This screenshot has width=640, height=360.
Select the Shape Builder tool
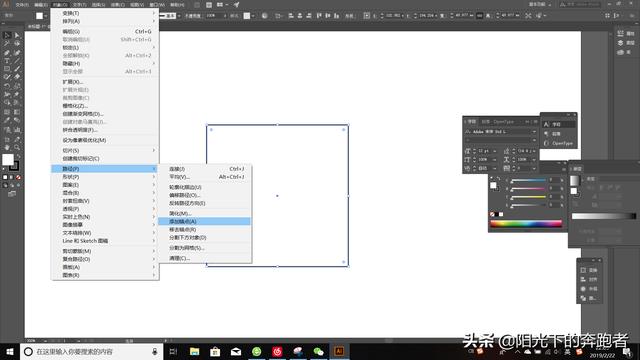click(x=7, y=102)
